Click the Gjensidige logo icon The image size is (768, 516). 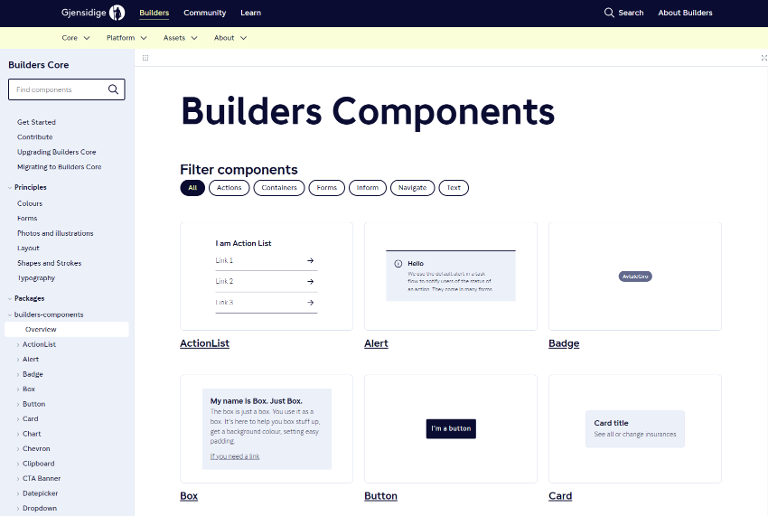117,12
